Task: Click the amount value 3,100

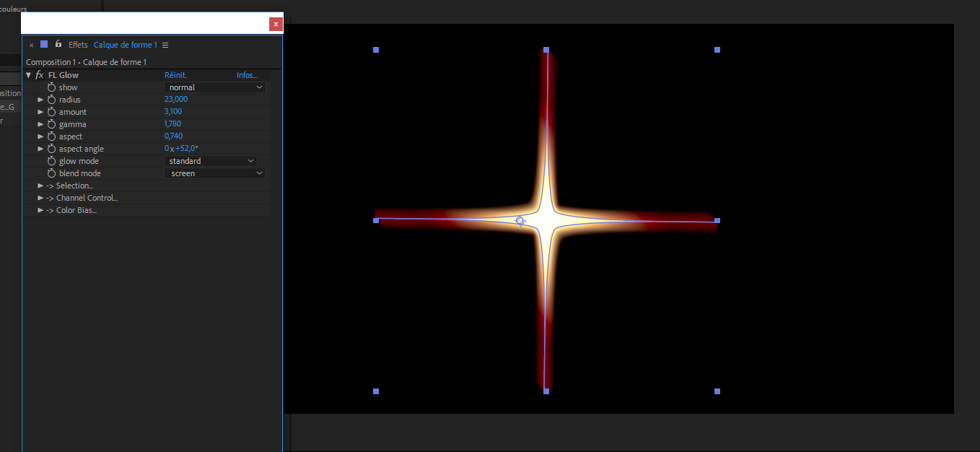Action: click(173, 112)
